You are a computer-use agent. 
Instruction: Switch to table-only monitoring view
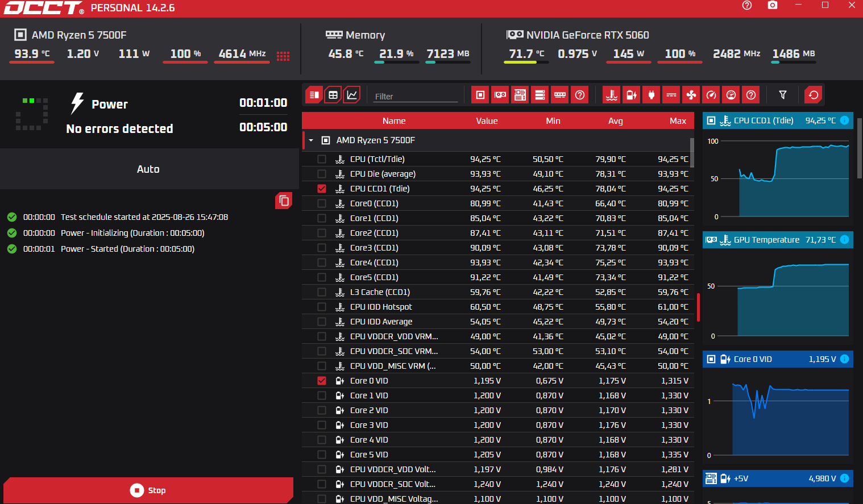tap(333, 95)
